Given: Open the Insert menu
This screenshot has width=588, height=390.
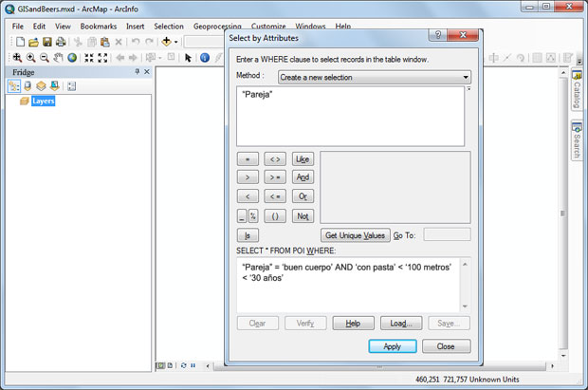Looking at the screenshot, I should pos(135,27).
